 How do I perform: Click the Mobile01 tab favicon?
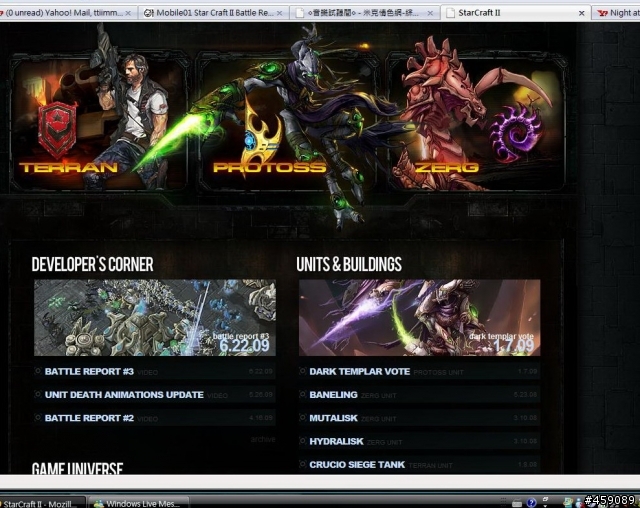pos(149,13)
